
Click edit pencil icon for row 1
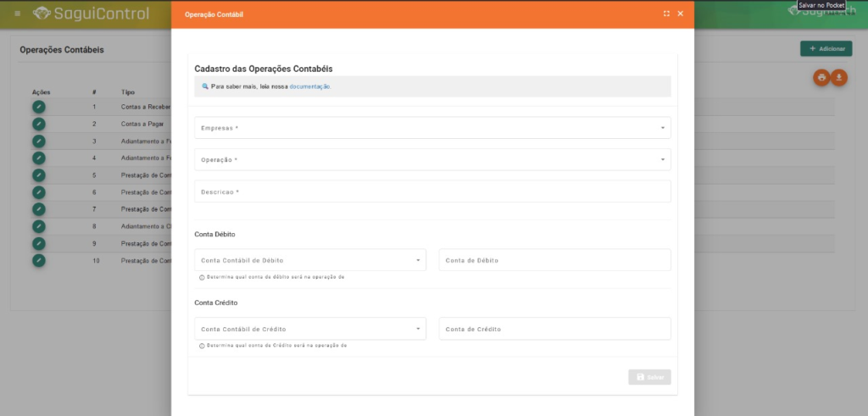[39, 107]
